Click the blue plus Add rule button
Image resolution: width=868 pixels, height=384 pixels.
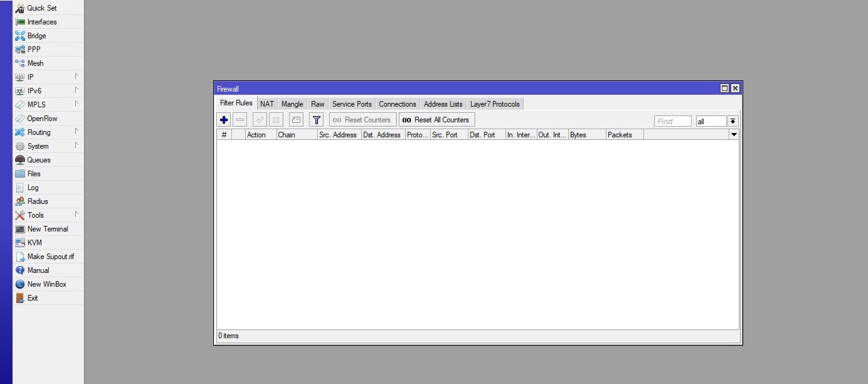click(224, 120)
